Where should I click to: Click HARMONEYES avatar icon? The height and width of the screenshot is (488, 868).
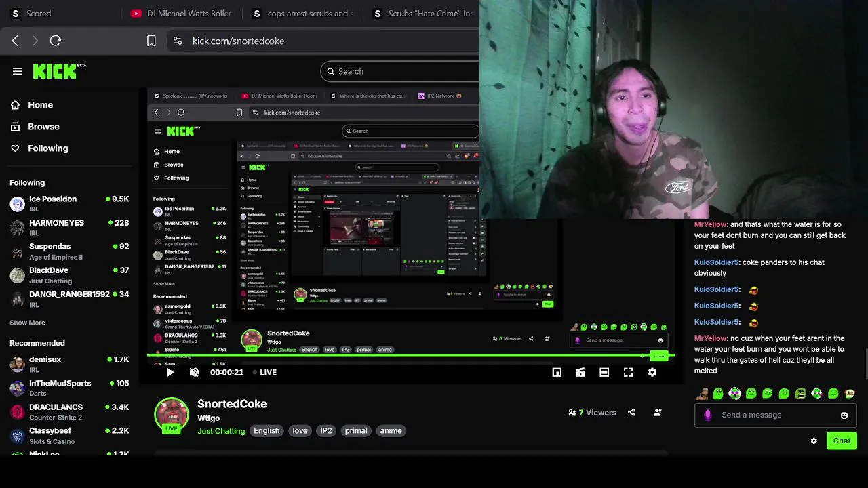pos(18,227)
